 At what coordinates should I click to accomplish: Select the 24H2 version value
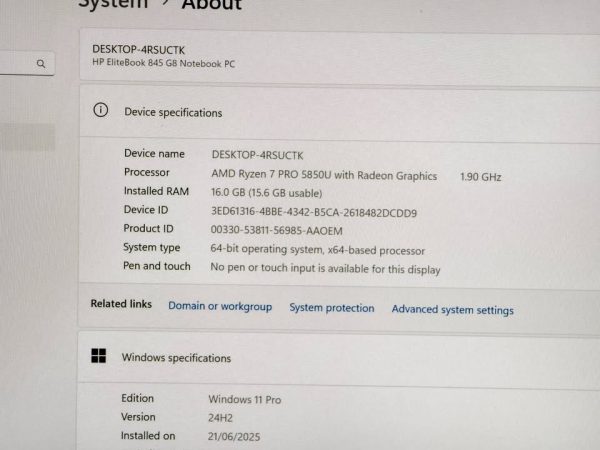point(220,418)
